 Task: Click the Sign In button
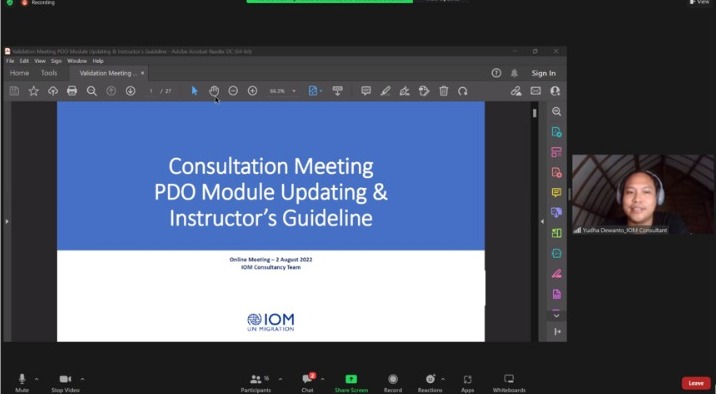(543, 73)
